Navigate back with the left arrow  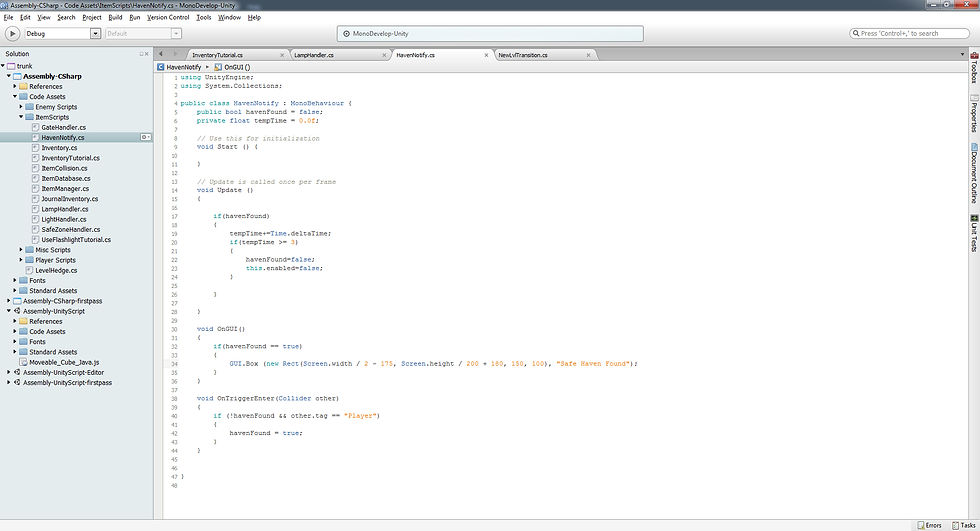tap(161, 54)
